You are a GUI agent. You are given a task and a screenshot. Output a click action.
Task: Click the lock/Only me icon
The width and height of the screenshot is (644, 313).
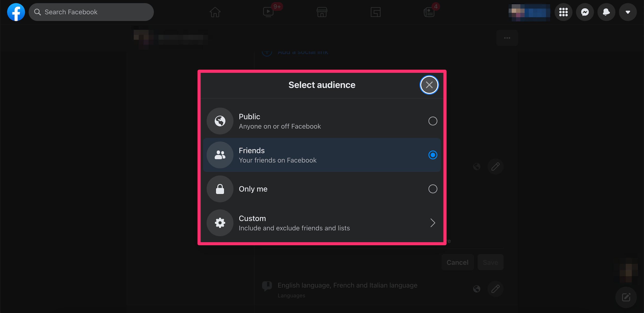coord(220,189)
